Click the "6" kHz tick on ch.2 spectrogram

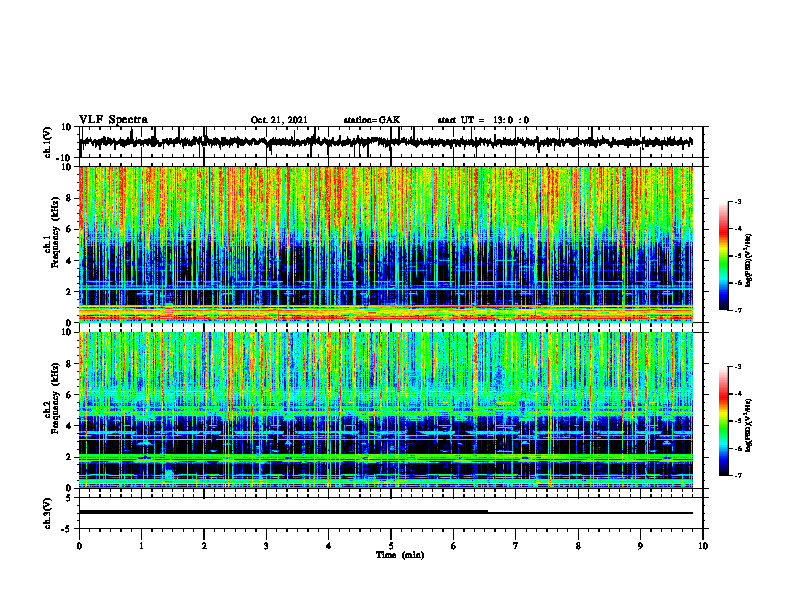[x=69, y=395]
